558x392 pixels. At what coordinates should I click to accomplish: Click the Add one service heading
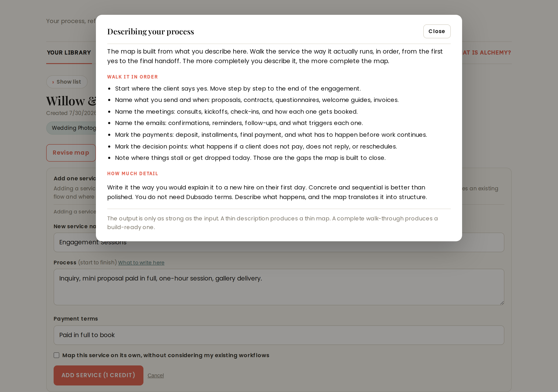(75, 179)
